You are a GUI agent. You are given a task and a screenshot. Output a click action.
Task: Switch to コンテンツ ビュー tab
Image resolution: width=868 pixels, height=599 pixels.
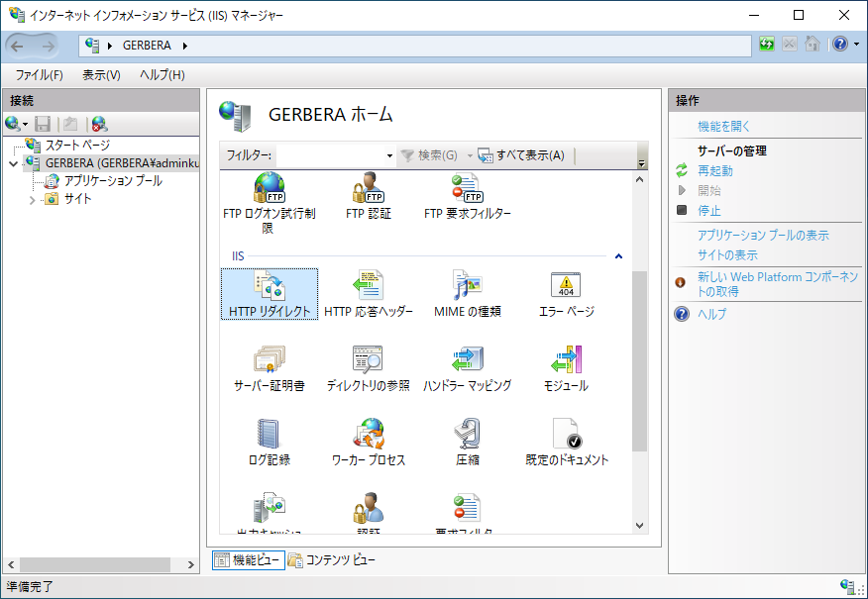click(332, 560)
